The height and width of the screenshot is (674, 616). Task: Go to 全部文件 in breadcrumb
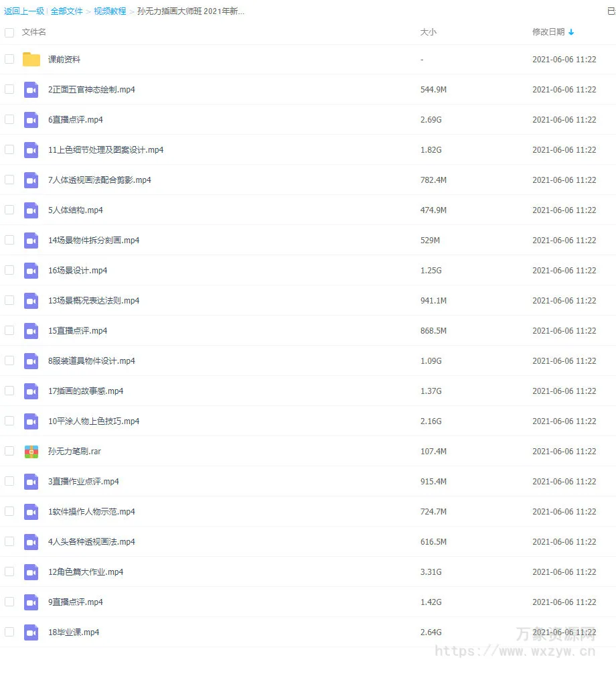[x=67, y=11]
